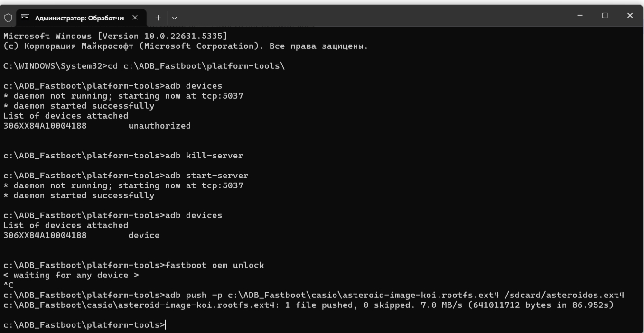The height and width of the screenshot is (333, 644).
Task: Click the word "unauthorized" in the output
Action: pyautogui.click(x=159, y=126)
